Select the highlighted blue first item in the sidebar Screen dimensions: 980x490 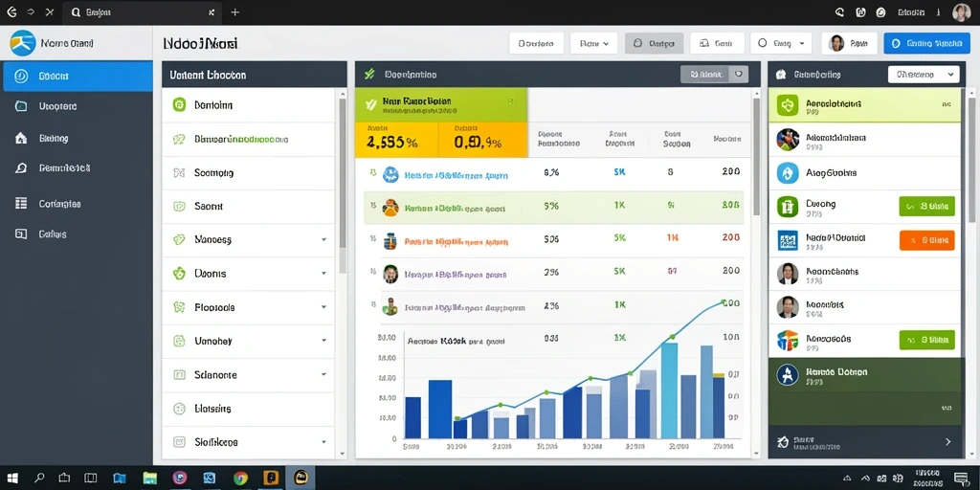(x=78, y=77)
